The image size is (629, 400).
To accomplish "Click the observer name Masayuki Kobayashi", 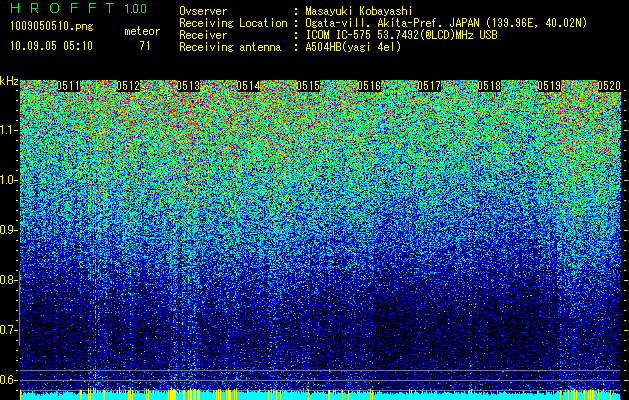I will (359, 11).
